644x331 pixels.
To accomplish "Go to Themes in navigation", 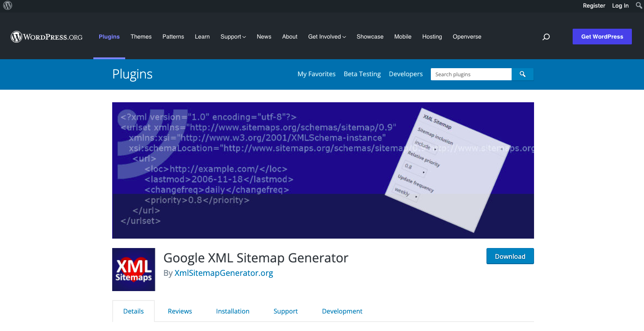I will click(x=141, y=37).
